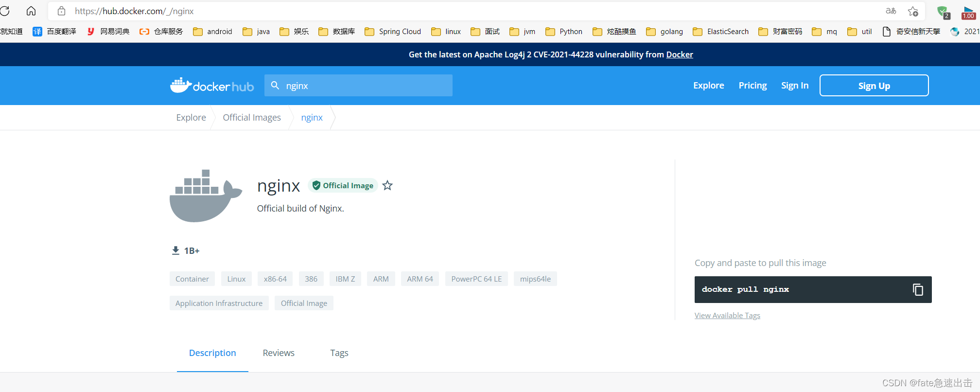
Task: Click the Official Image badge
Action: coord(343,185)
